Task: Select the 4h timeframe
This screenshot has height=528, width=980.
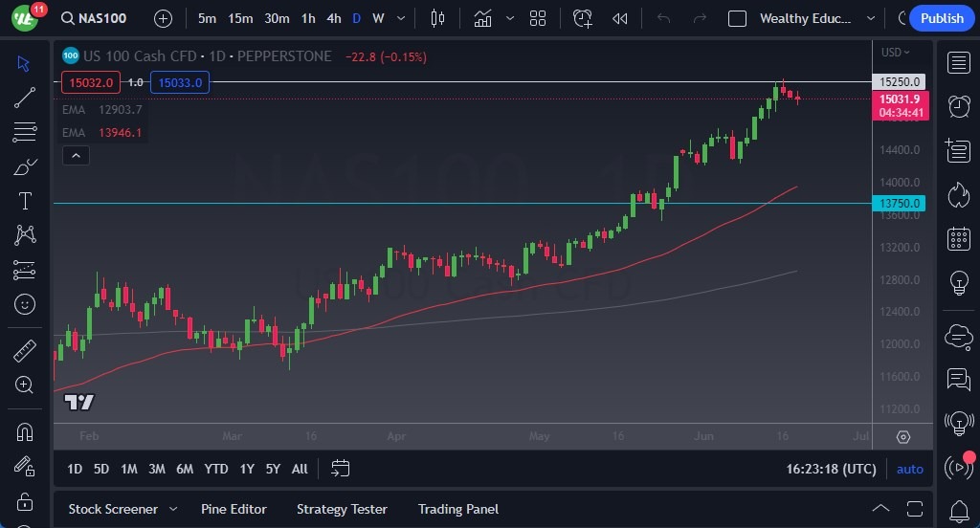Action: click(333, 18)
